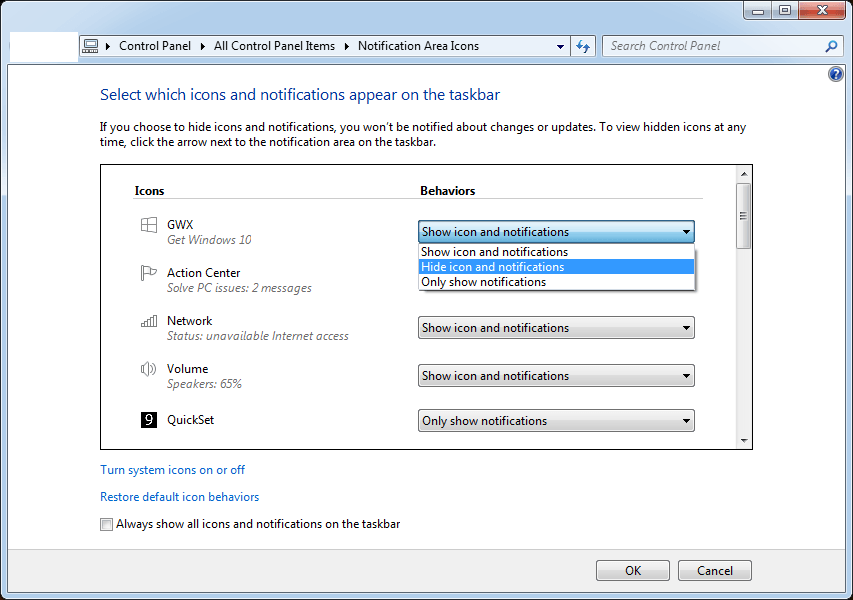The image size is (853, 600).
Task: Open the Network behavior dropdown
Action: pos(686,327)
